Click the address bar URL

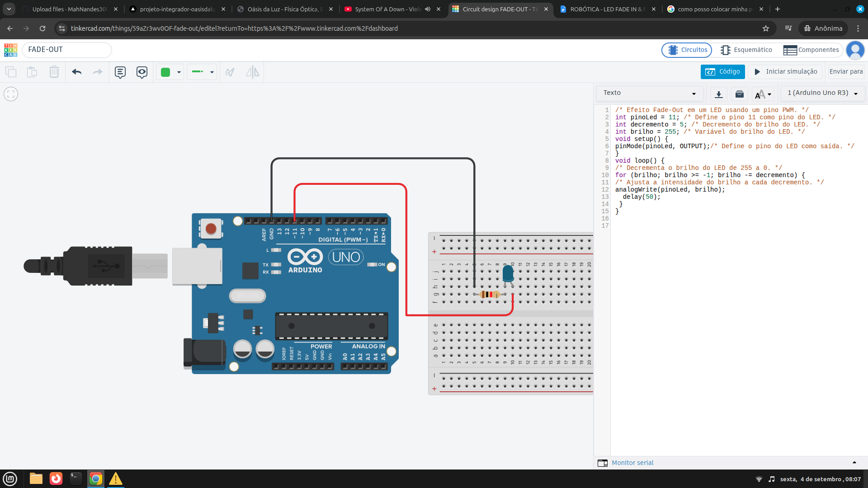coord(234,28)
